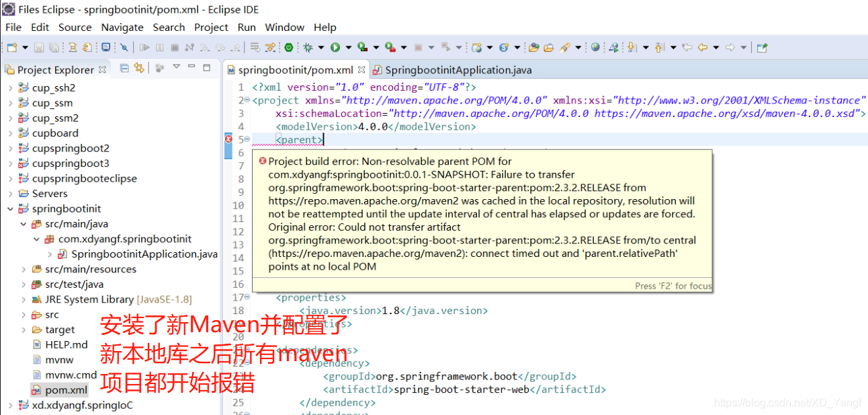Click the Open Type folder icon
868x415 pixels.
click(533, 48)
